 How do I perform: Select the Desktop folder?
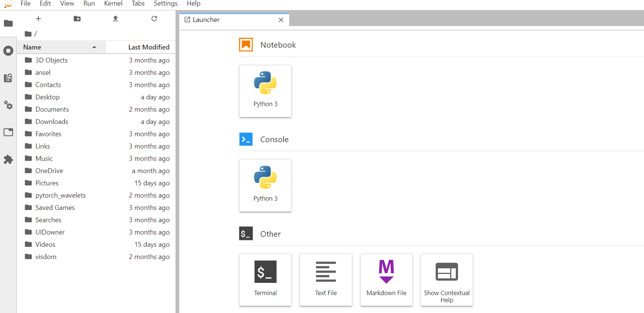(96, 97)
